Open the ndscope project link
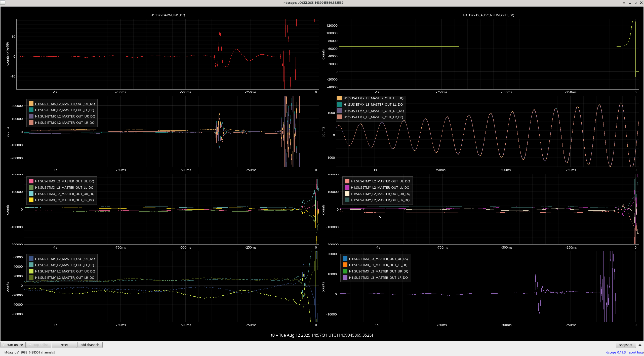The height and width of the screenshot is (356, 644). pos(610,352)
